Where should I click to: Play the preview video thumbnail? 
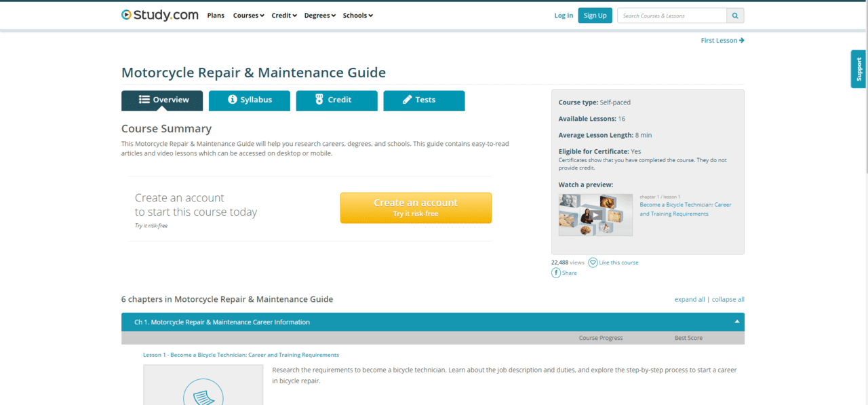(595, 215)
